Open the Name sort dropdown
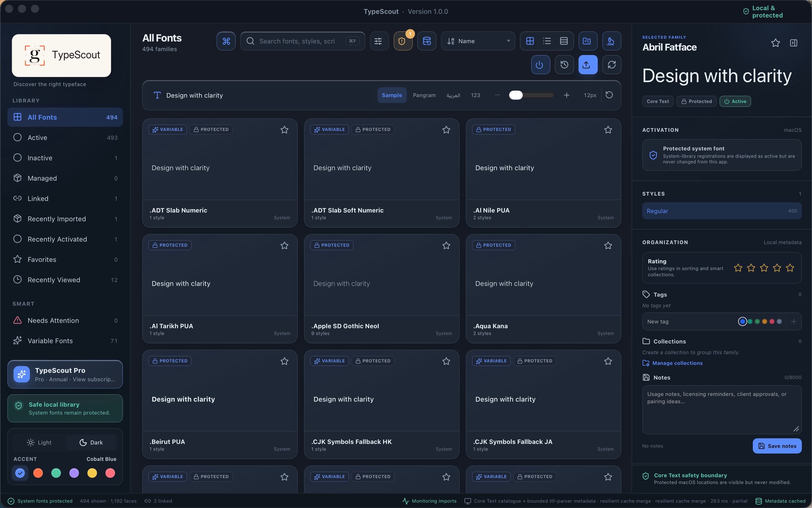812x508 pixels. click(478, 41)
